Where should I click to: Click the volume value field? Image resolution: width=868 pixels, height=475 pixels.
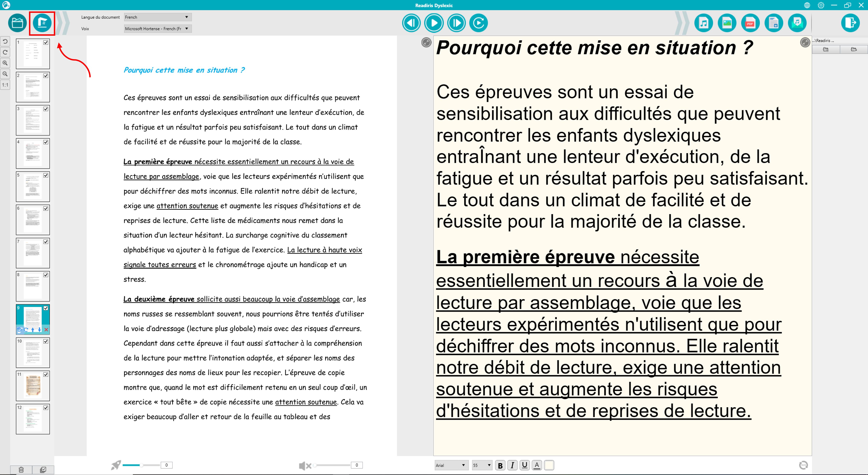357,465
